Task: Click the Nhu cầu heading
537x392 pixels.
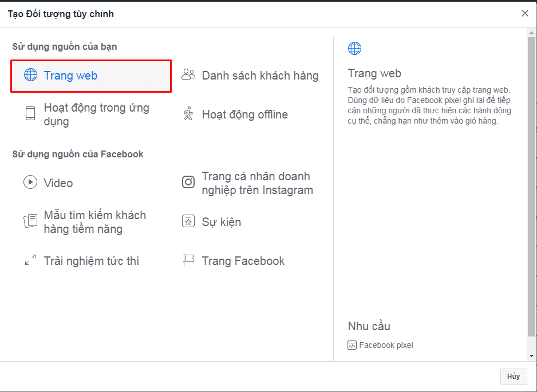Action: coord(369,326)
